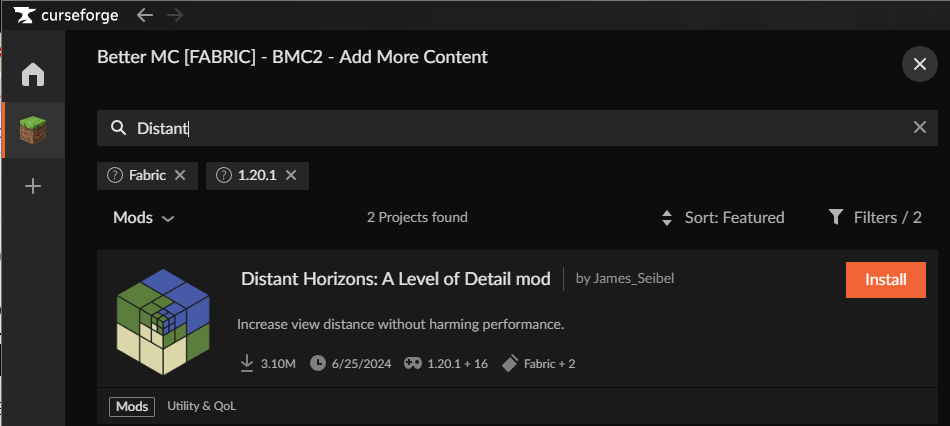Click the 6/25/2024 date text

pos(362,364)
